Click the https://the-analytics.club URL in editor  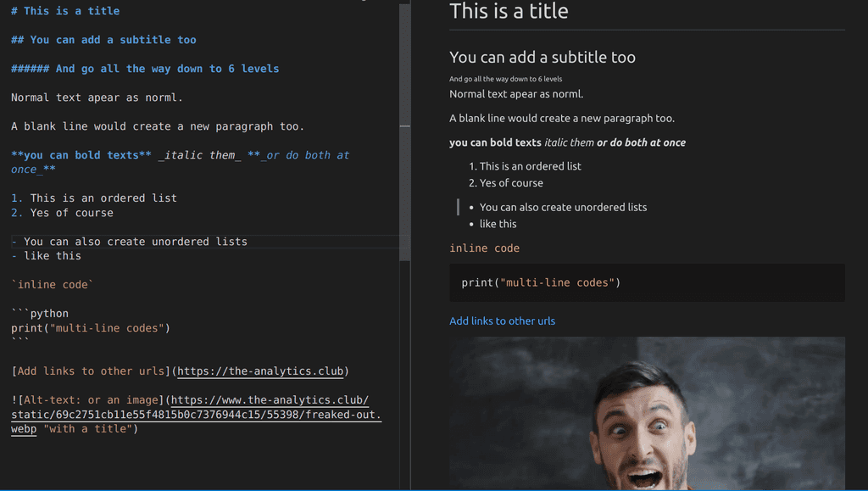(x=260, y=371)
